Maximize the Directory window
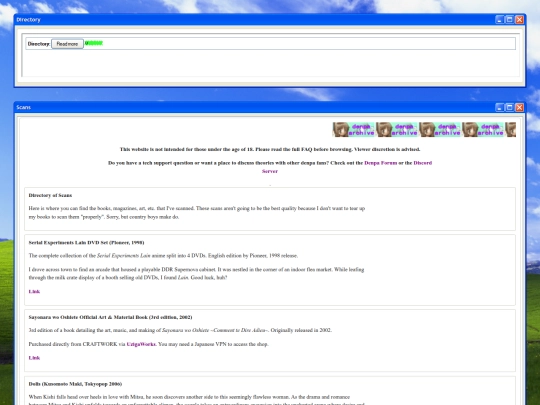 click(510, 20)
